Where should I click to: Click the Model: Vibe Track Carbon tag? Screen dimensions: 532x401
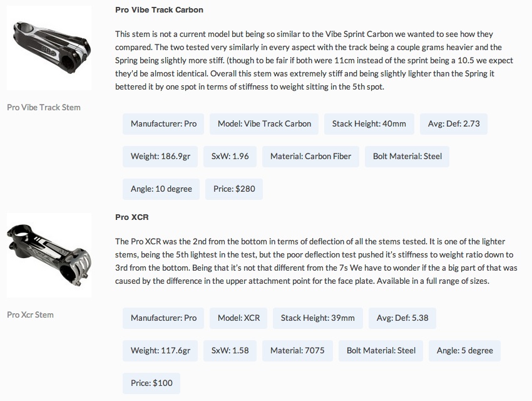(x=264, y=123)
